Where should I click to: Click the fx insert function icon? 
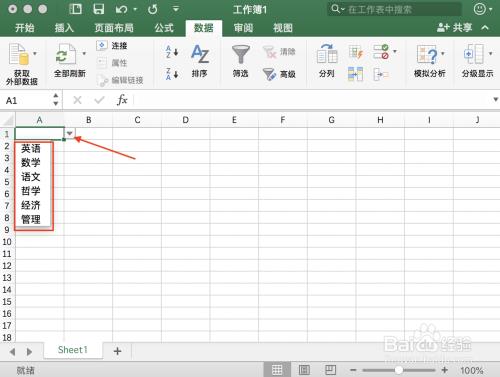coord(122,100)
